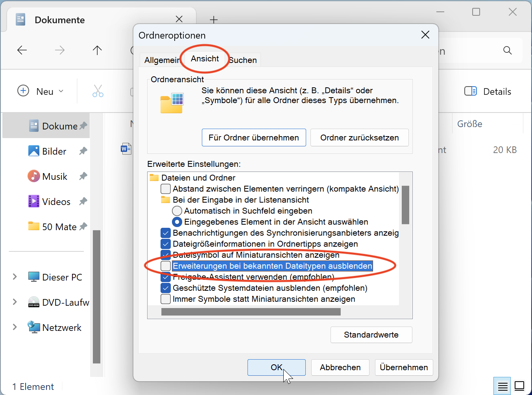Click the back navigation arrow
Screen dimensions: 532x395
(22, 50)
